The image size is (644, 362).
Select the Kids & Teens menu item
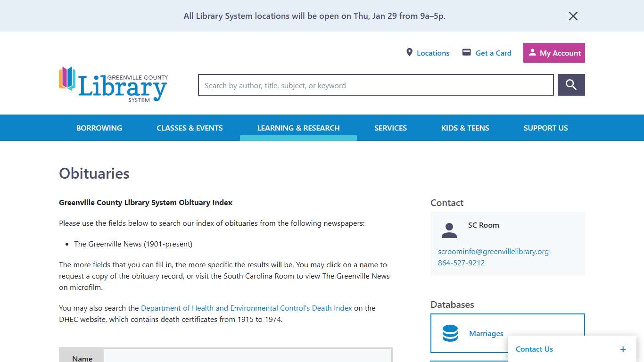point(465,128)
